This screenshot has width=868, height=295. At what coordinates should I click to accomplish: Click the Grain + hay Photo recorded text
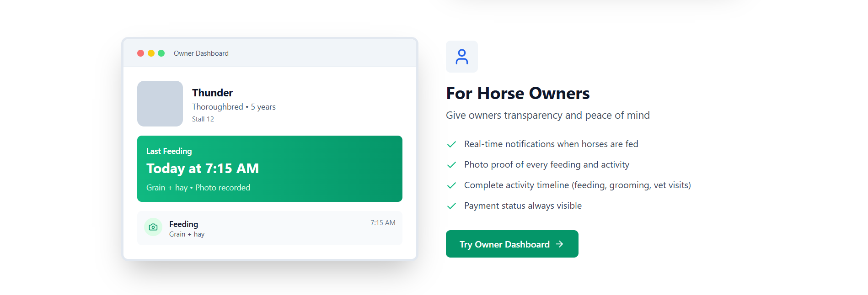[198, 187]
